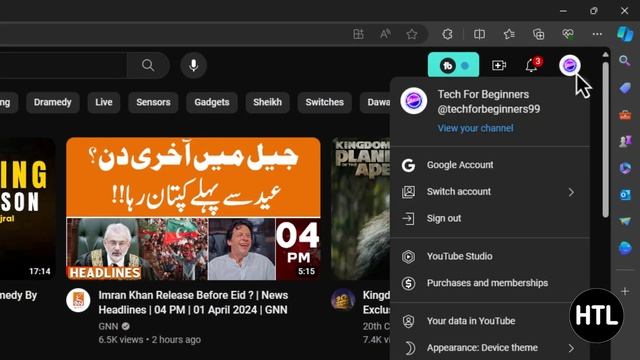
Task: Start voice search with the microphone
Action: coord(193,65)
